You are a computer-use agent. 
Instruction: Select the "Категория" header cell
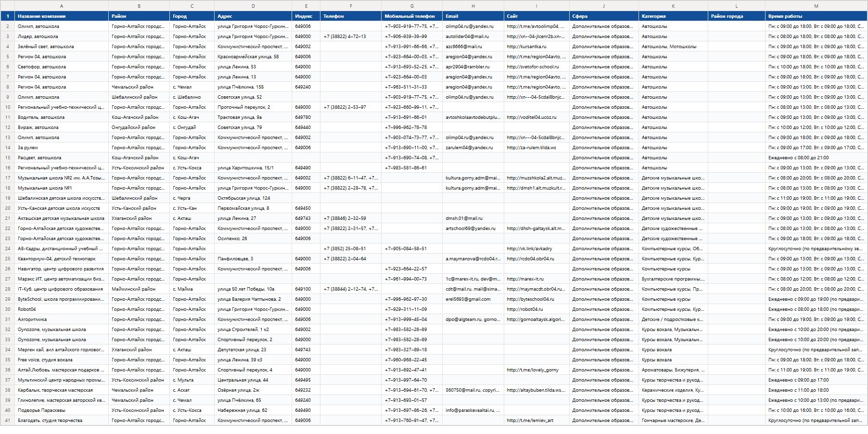(x=673, y=16)
